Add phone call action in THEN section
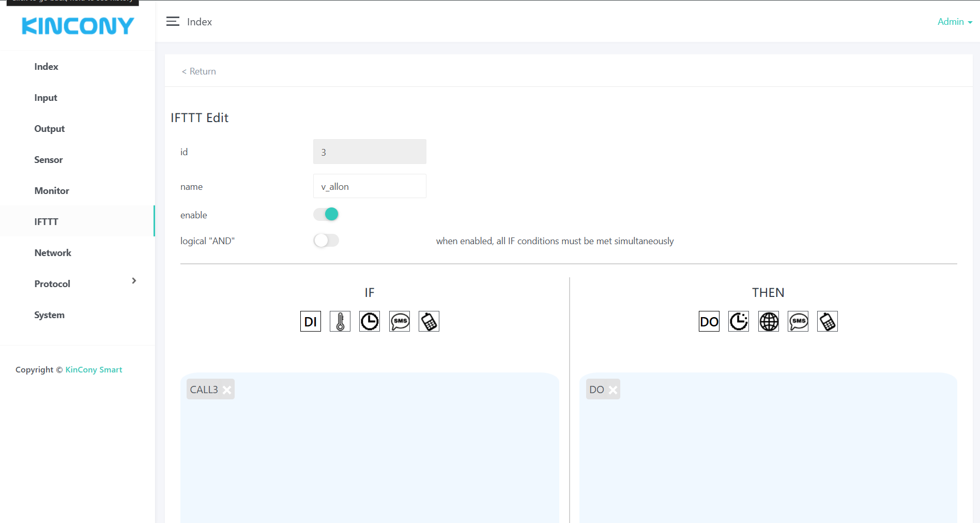Screen dimensions: 980x523 tap(828, 321)
